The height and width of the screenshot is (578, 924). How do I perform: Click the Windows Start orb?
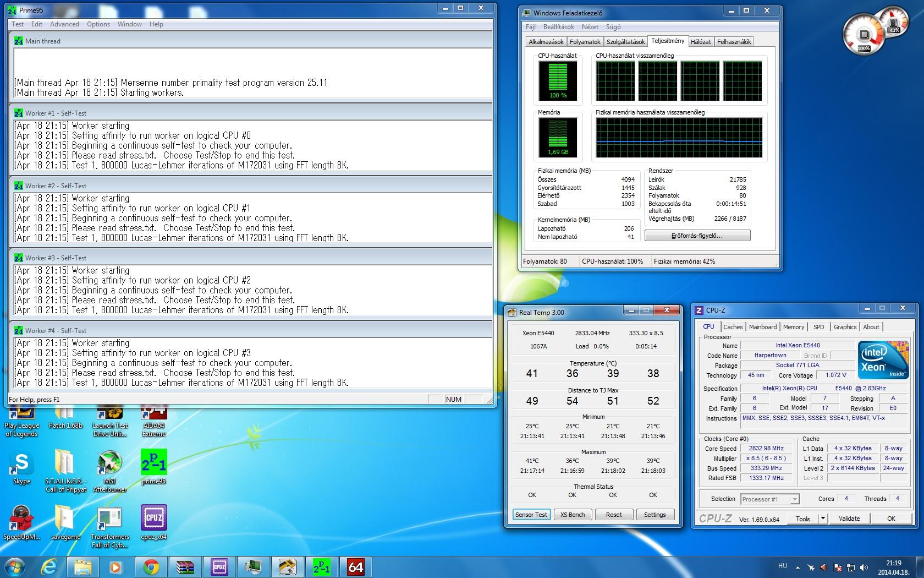[x=15, y=566]
